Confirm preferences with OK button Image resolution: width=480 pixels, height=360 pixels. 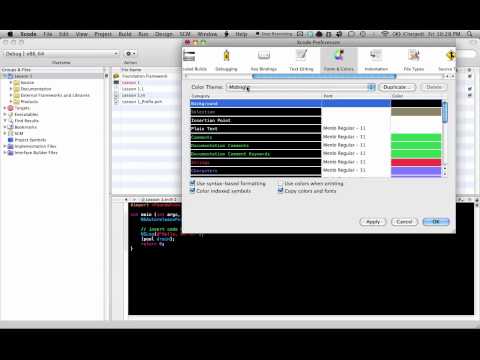pyautogui.click(x=436, y=222)
